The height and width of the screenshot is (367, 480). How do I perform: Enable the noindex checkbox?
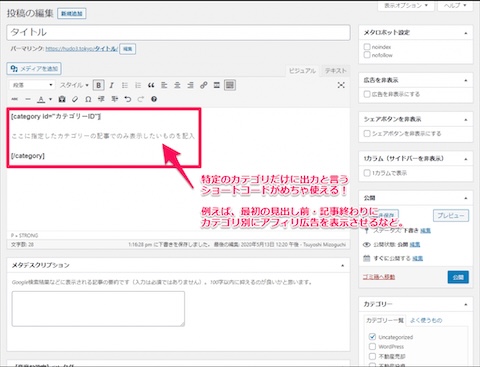coord(367,47)
